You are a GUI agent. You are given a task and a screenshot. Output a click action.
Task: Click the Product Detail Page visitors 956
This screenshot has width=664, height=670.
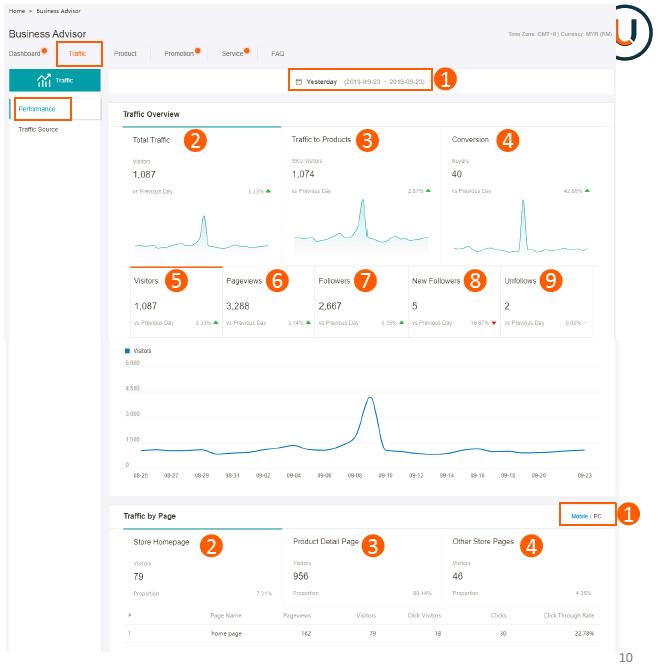(300, 576)
